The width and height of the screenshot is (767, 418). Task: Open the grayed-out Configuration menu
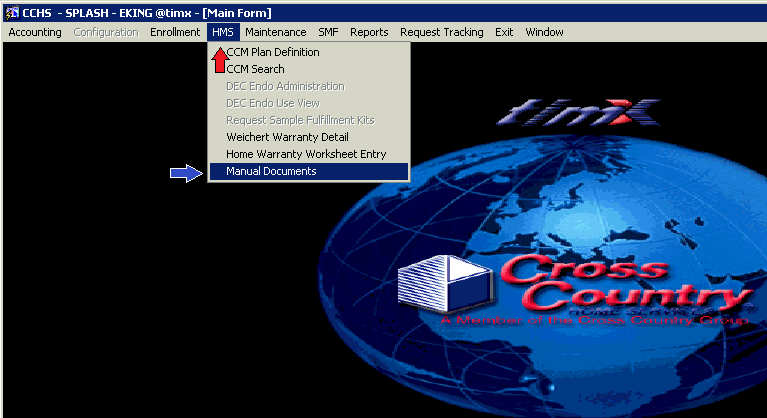pos(106,32)
